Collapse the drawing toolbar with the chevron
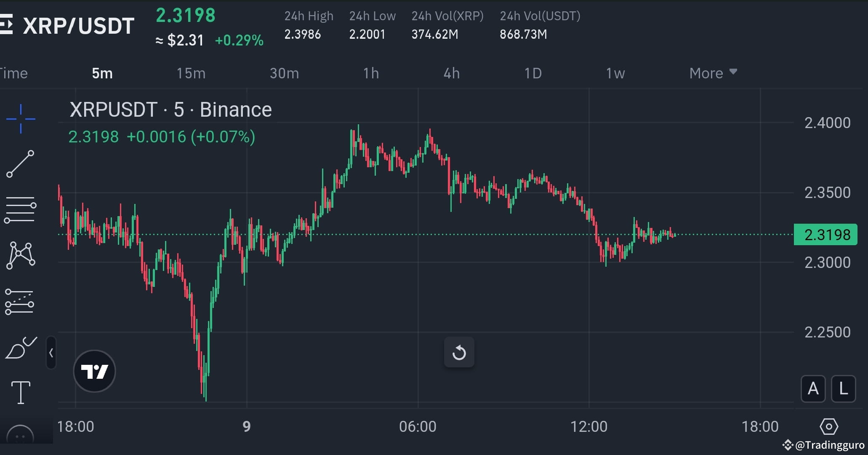Image resolution: width=868 pixels, height=455 pixels. coord(51,353)
